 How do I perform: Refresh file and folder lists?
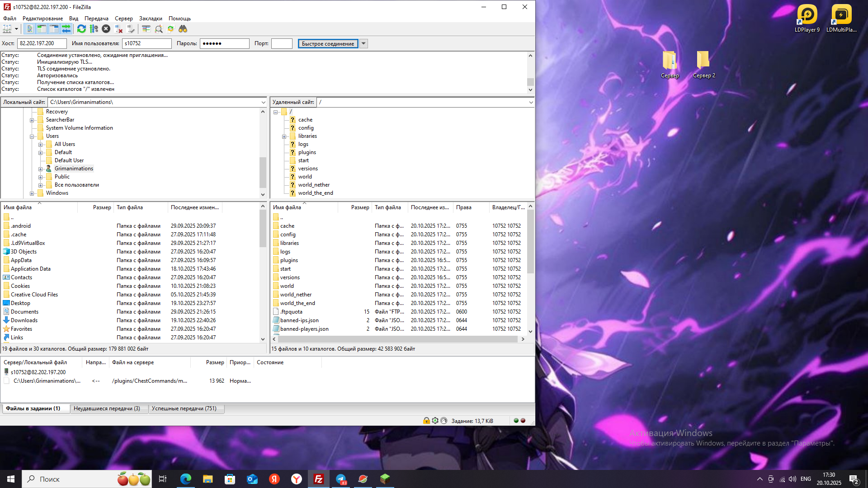tap(81, 29)
